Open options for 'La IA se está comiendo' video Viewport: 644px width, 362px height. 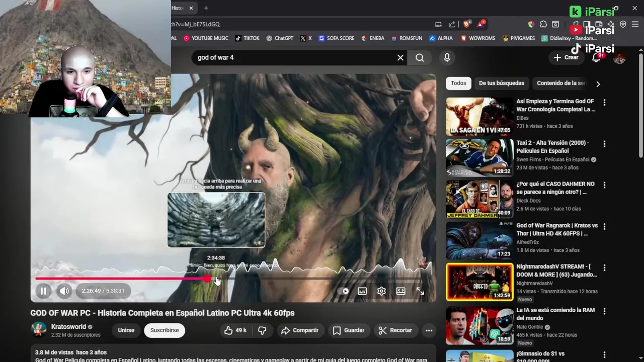(x=604, y=311)
